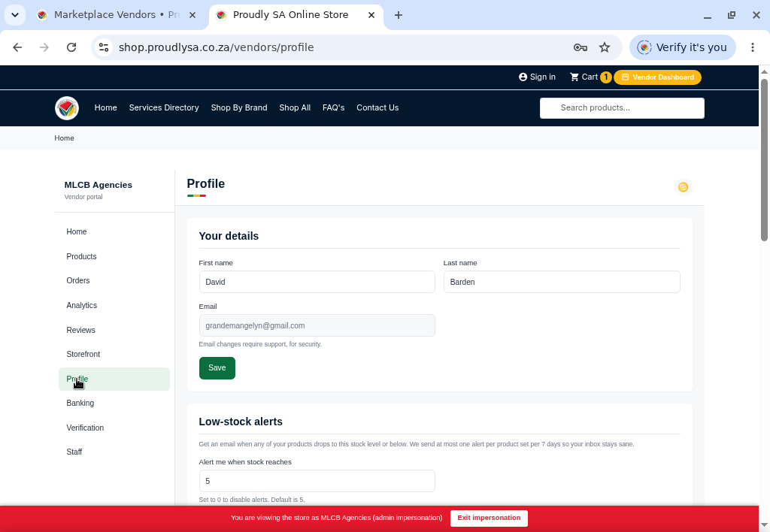Click the Sign in link
Screen dimensions: 770x532
point(537,77)
